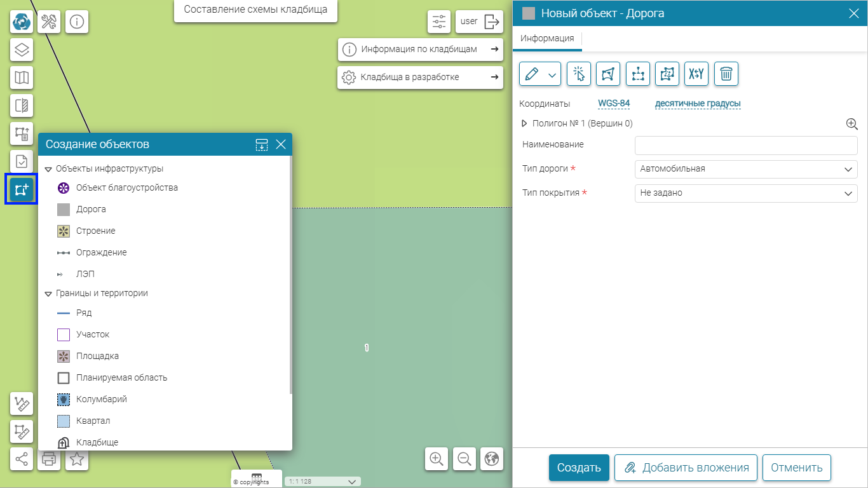Click the globe full-extent icon
The height and width of the screenshot is (488, 868).
491,459
